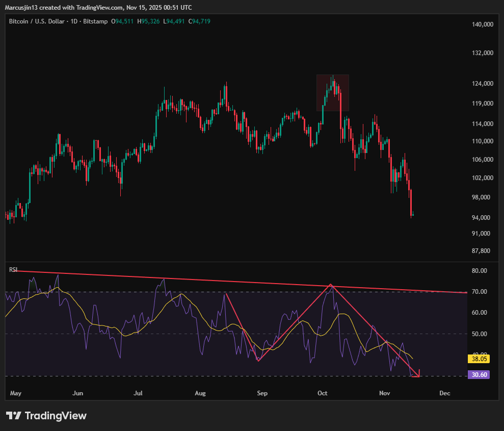504x431 pixels.
Task: Click the Jul label on time axis
Action: 138,393
